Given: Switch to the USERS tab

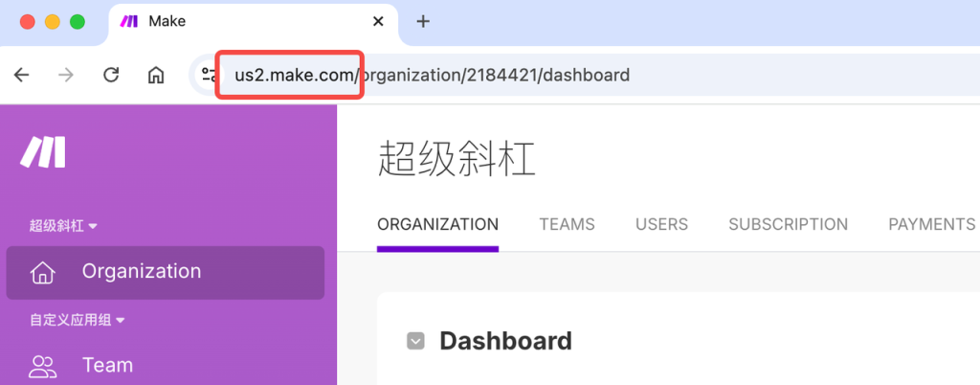Looking at the screenshot, I should (x=661, y=224).
